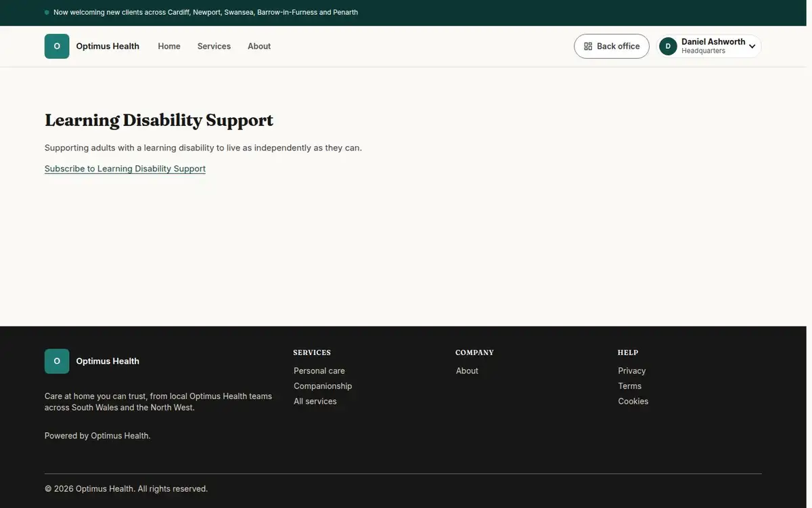Open Companionship footer link
812x508 pixels.
(323, 386)
